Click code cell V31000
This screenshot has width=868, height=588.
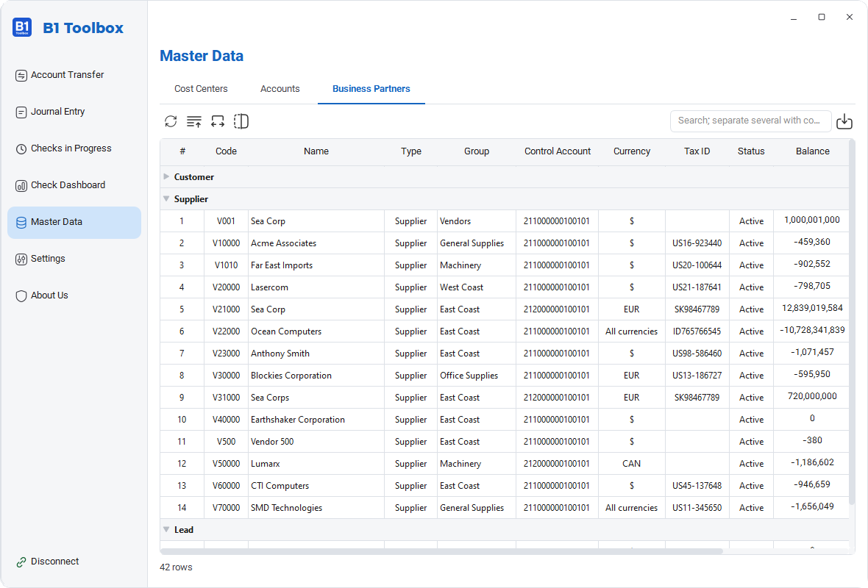[226, 397]
